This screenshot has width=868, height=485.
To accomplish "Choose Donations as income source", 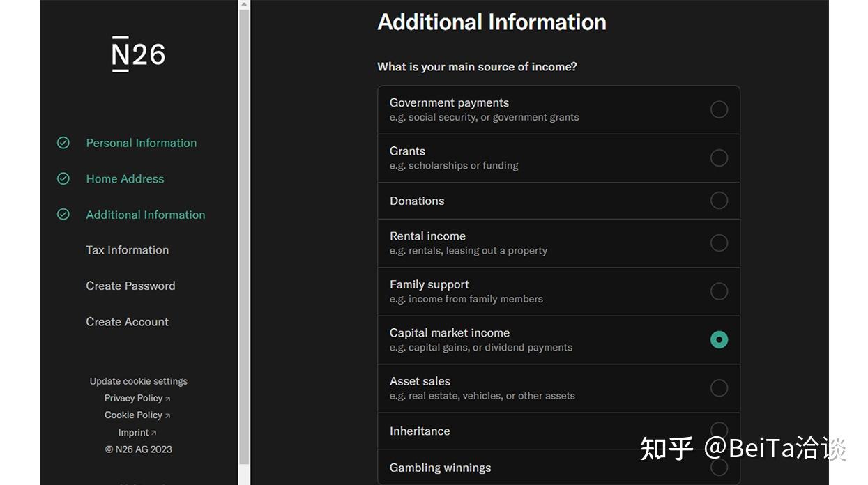I will (719, 201).
